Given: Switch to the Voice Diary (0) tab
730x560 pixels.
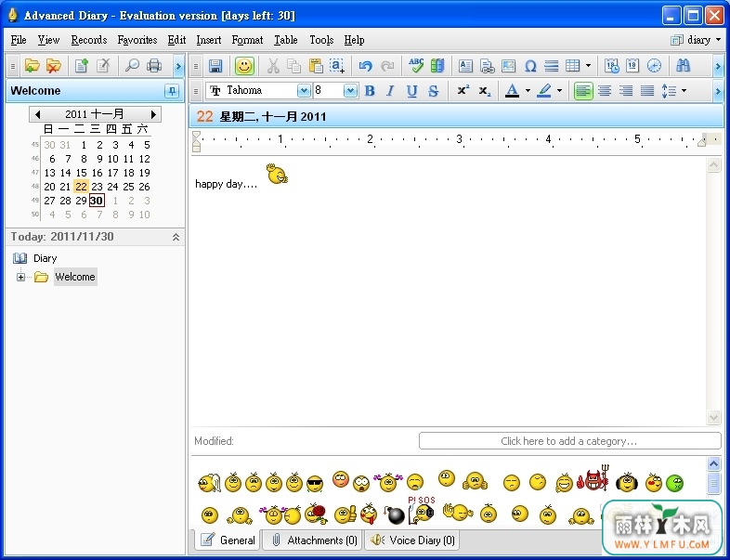Looking at the screenshot, I should point(412,540).
